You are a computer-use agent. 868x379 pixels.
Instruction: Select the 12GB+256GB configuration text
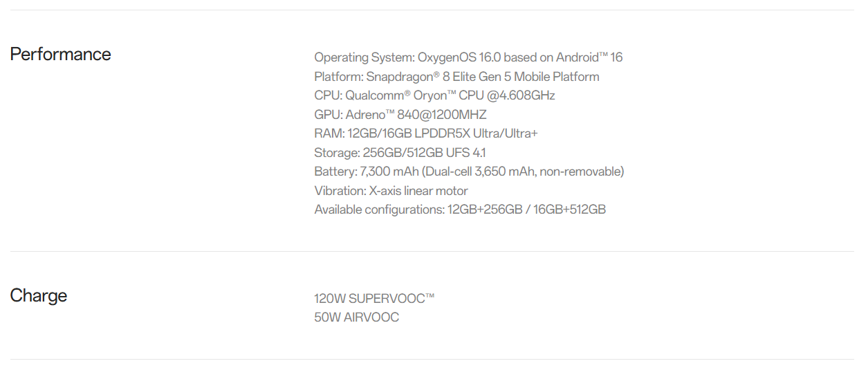[485, 210]
